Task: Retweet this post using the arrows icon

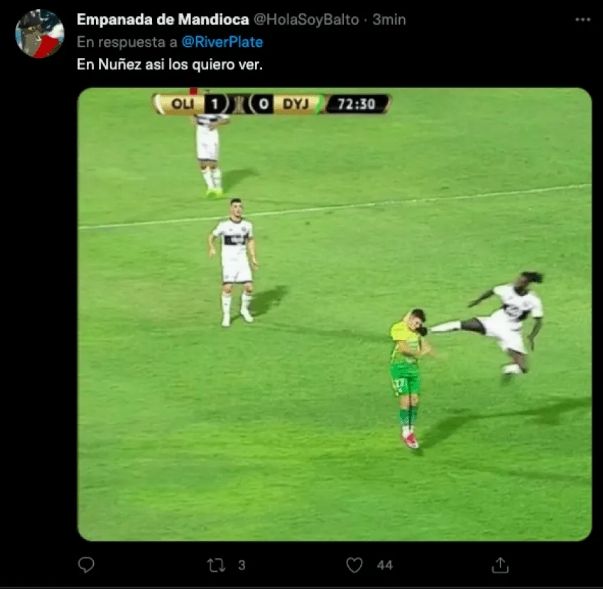Action: 216,565
